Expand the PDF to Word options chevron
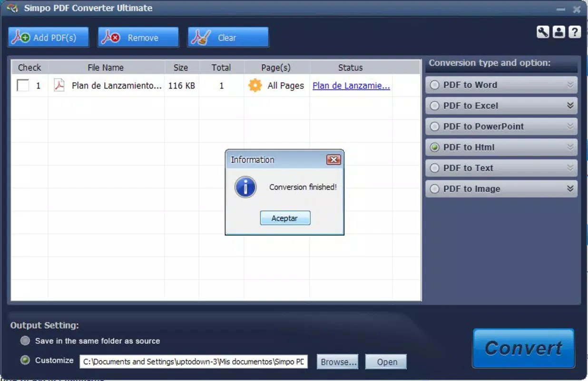Image resolution: width=588 pixels, height=381 pixels. point(570,85)
